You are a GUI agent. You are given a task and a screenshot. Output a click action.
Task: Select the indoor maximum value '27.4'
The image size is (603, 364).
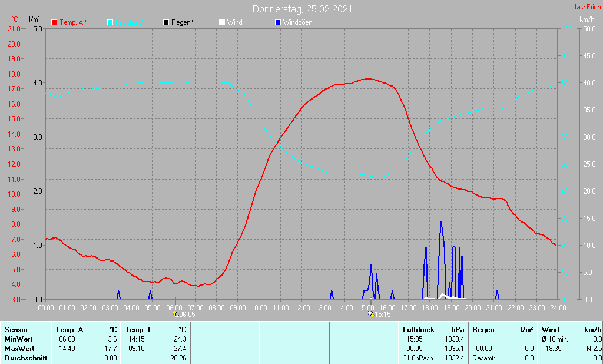point(180,349)
